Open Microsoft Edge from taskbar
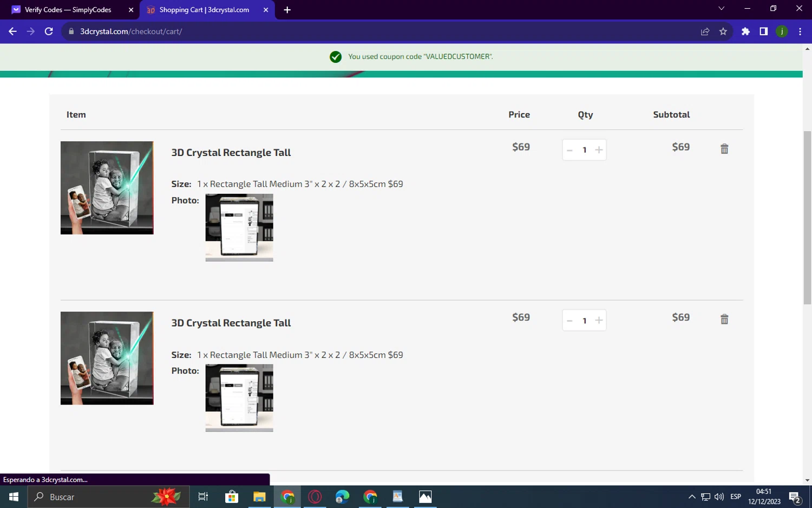 pyautogui.click(x=342, y=497)
